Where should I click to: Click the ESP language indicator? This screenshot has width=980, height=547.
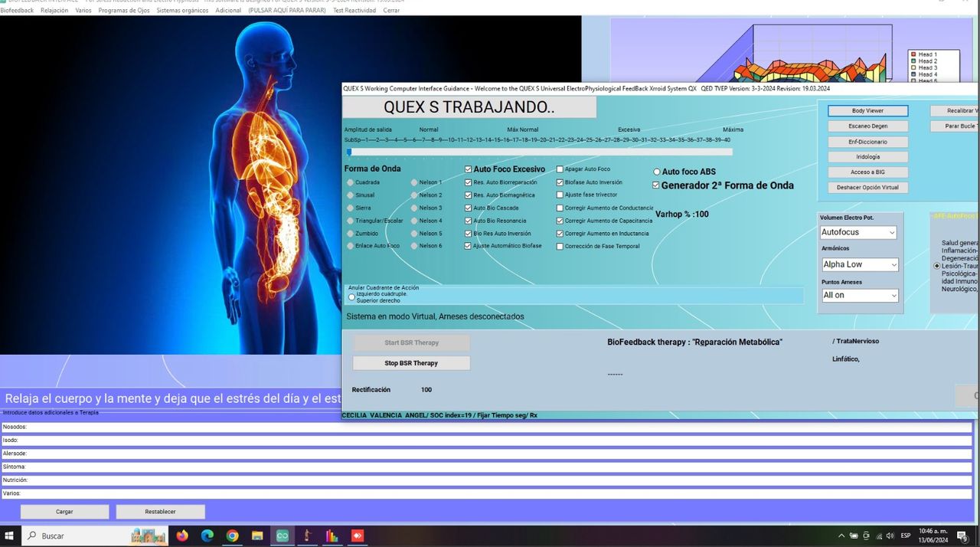click(x=906, y=536)
